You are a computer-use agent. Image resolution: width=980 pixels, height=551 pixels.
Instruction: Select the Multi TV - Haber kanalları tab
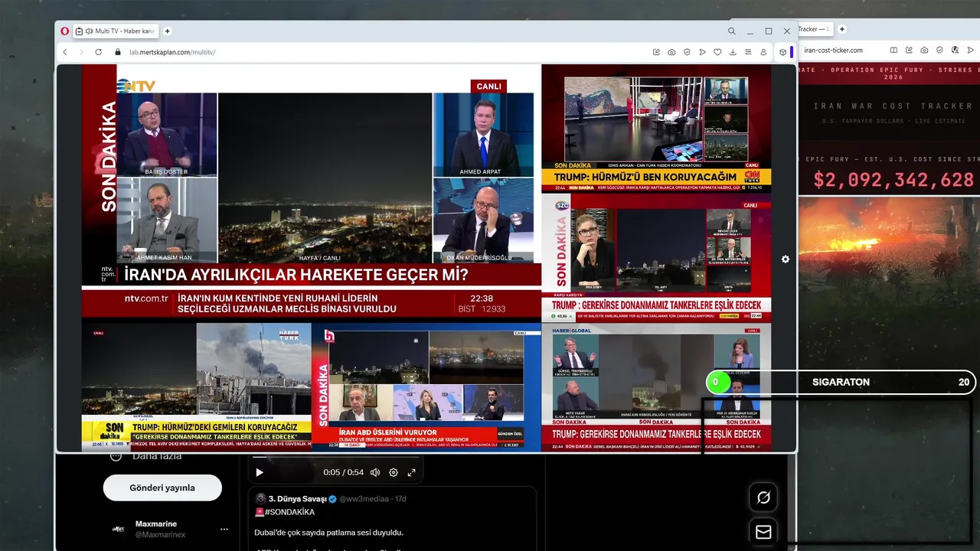[116, 31]
